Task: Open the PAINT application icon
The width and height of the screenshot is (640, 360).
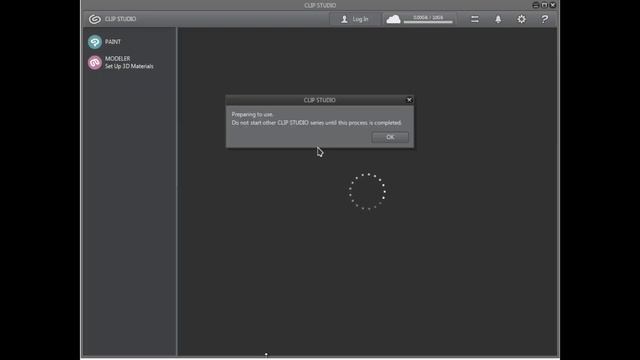Action: tap(95, 42)
